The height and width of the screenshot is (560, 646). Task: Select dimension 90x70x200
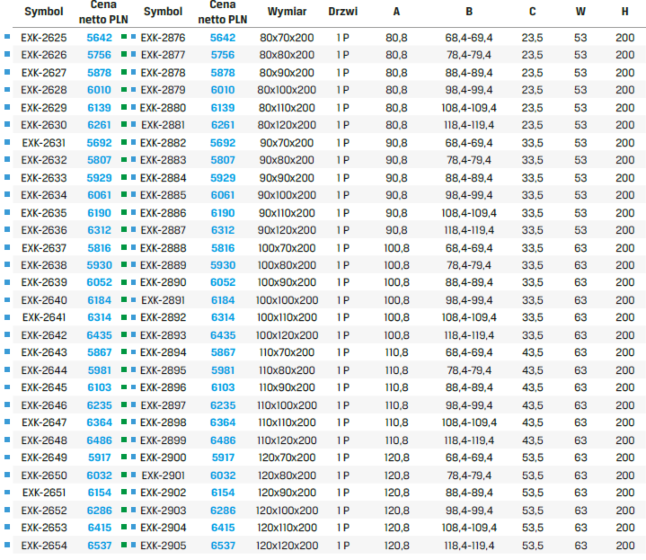(287, 143)
